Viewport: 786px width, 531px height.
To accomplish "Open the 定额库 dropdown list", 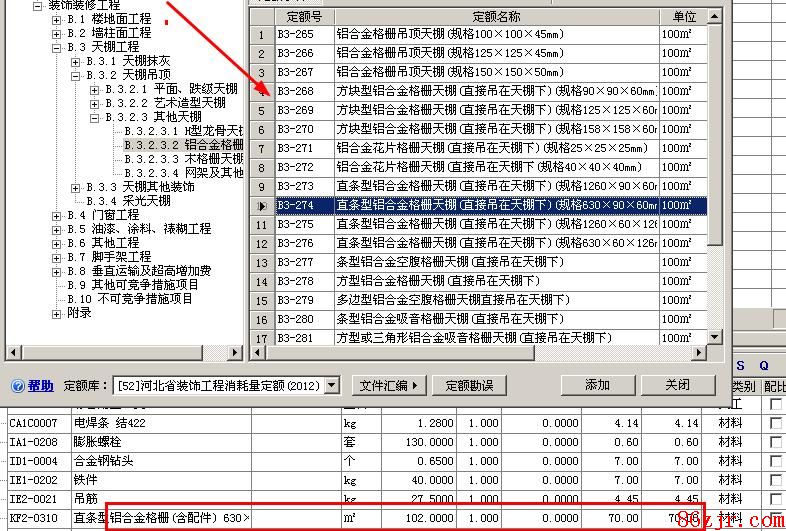I will (332, 385).
